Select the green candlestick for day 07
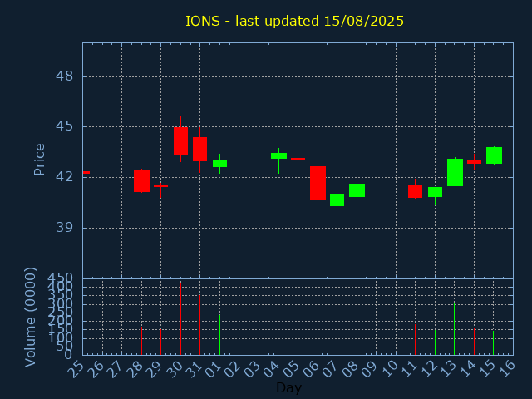Screen dimensions: 532x399 337,199
